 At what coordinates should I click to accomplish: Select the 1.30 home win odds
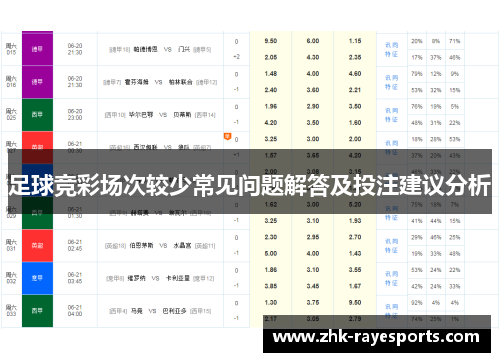tap(271, 303)
